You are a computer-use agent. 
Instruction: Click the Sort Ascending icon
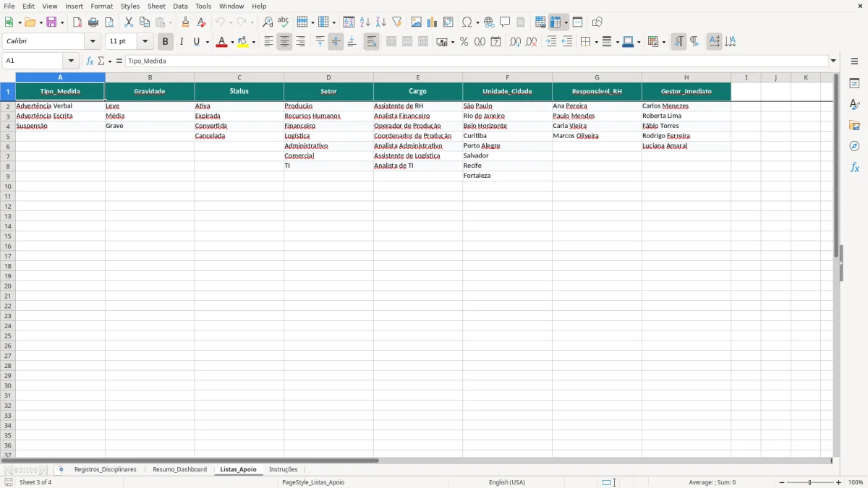[x=365, y=22]
